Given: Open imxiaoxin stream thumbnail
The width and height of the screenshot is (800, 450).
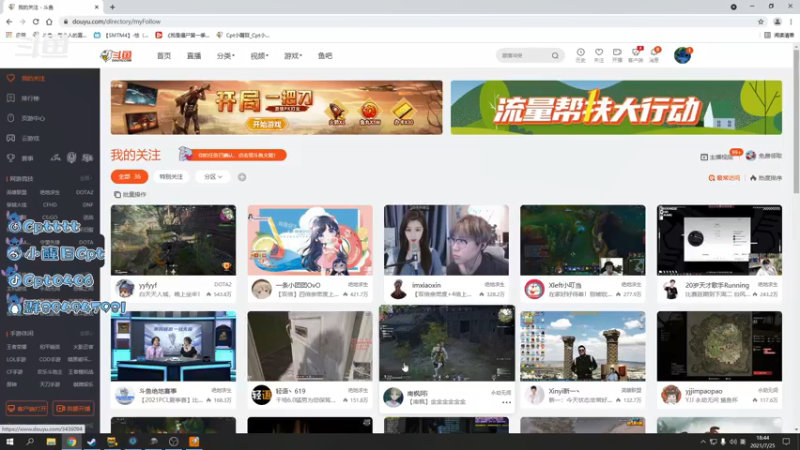Looking at the screenshot, I should pos(446,240).
